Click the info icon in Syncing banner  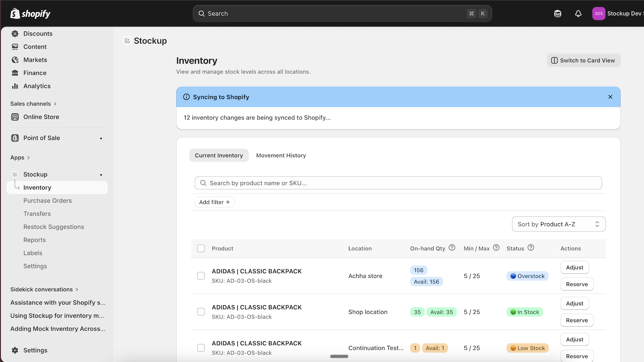point(186,97)
